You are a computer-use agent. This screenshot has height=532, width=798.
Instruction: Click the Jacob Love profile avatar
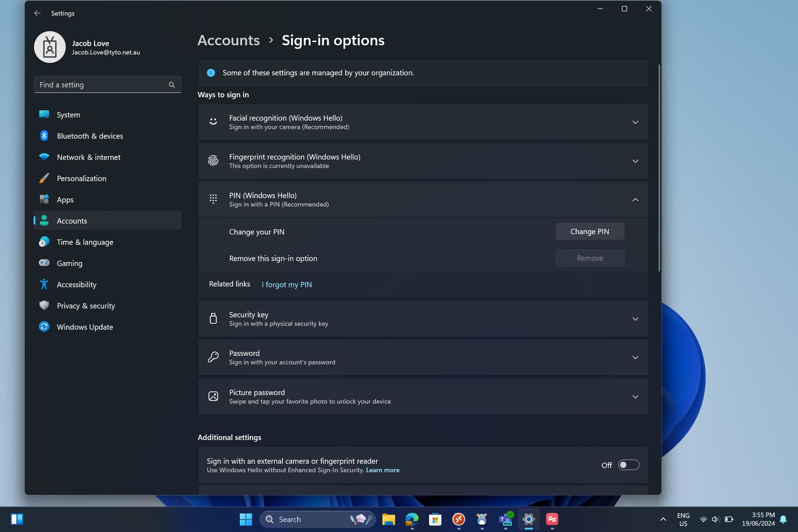[x=50, y=47]
